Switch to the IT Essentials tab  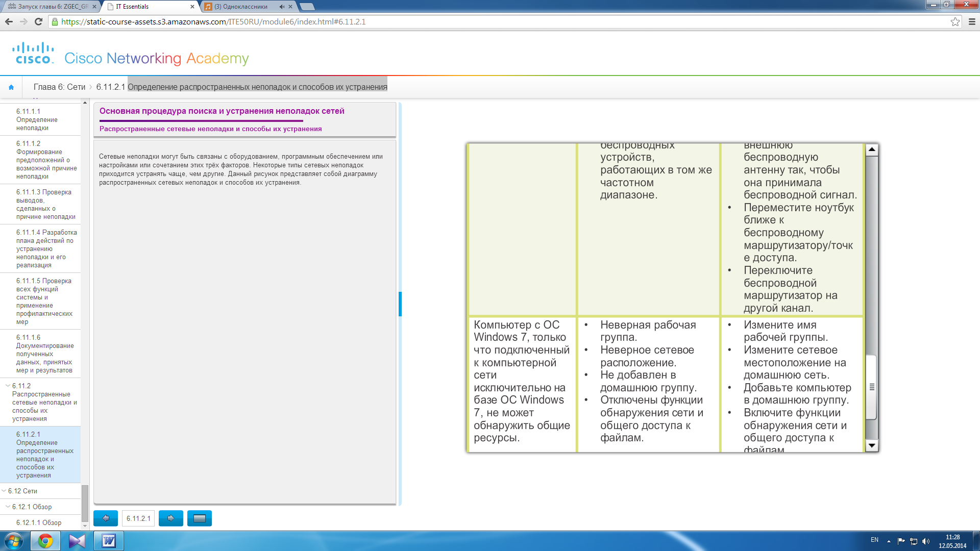150,7
